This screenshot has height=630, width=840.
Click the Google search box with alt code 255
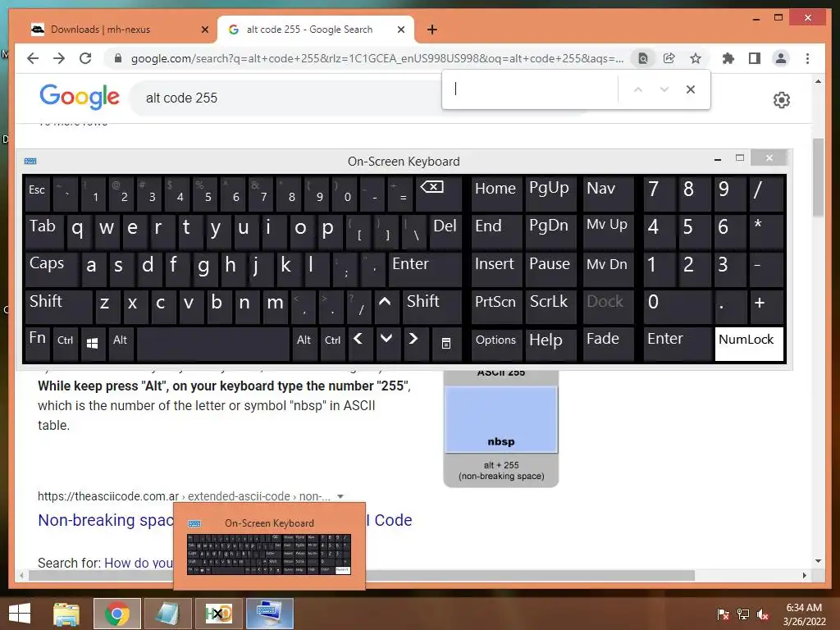pyautogui.click(x=290, y=98)
